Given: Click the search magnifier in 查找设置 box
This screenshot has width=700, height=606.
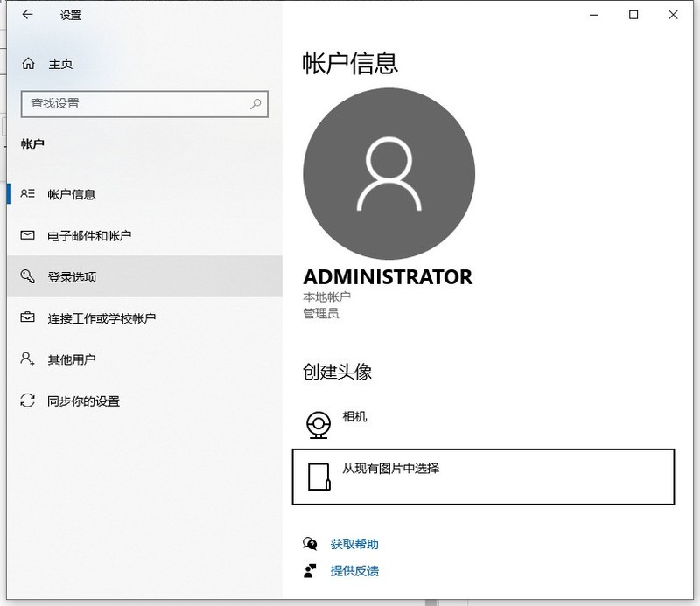Looking at the screenshot, I should 255,103.
